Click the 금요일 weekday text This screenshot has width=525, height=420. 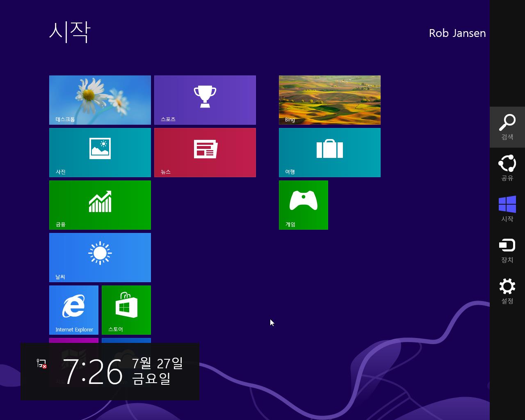click(x=151, y=378)
